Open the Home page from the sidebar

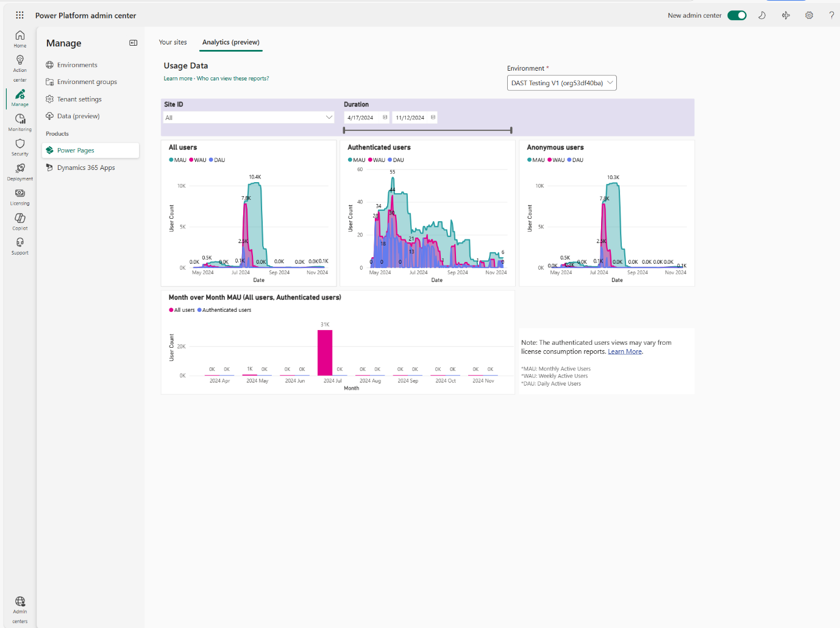tap(20, 38)
